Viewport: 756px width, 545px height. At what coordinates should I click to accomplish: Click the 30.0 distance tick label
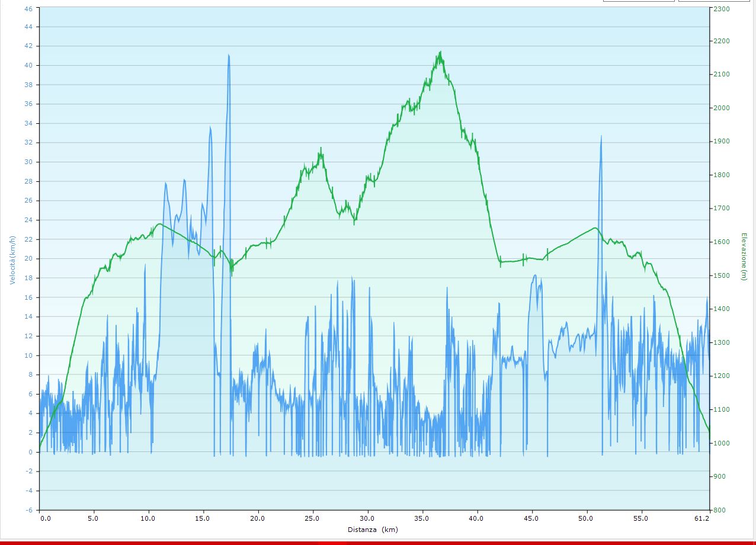coord(367,519)
